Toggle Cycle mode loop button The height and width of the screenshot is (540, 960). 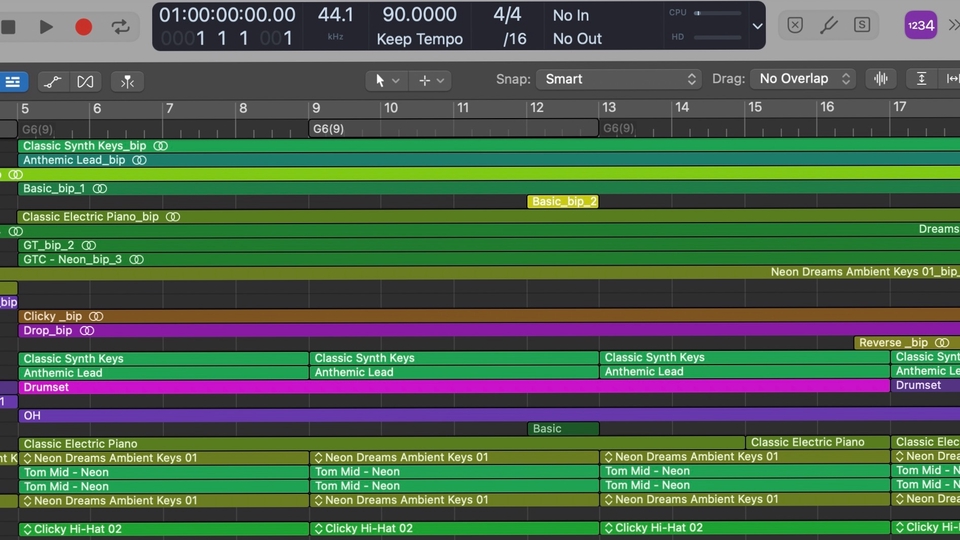click(x=120, y=27)
